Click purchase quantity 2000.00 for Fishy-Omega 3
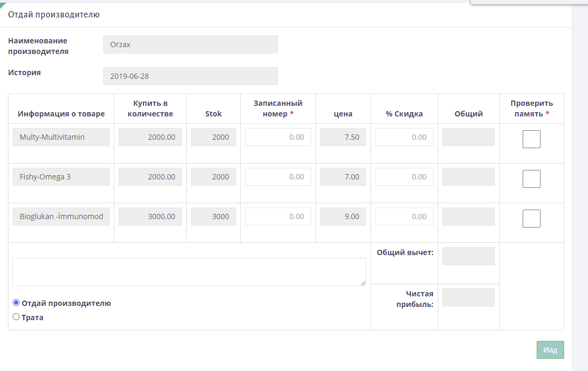588x371 pixels. coord(150,177)
